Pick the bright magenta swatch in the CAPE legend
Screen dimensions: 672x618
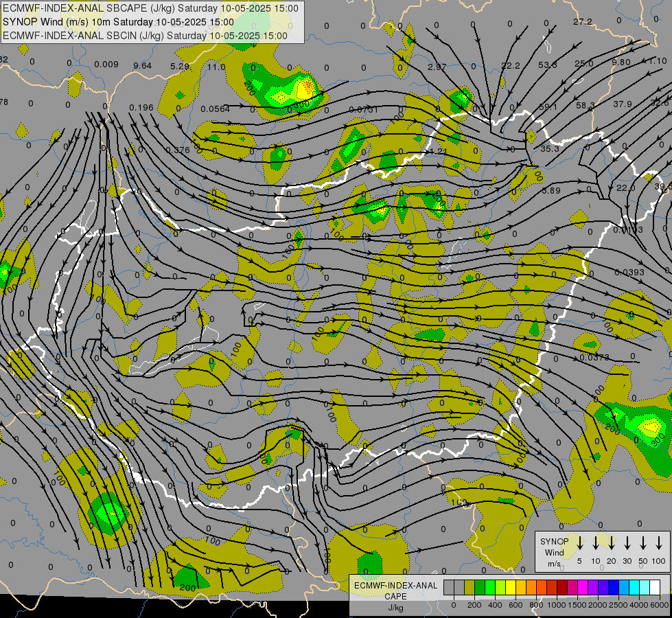coord(583,587)
